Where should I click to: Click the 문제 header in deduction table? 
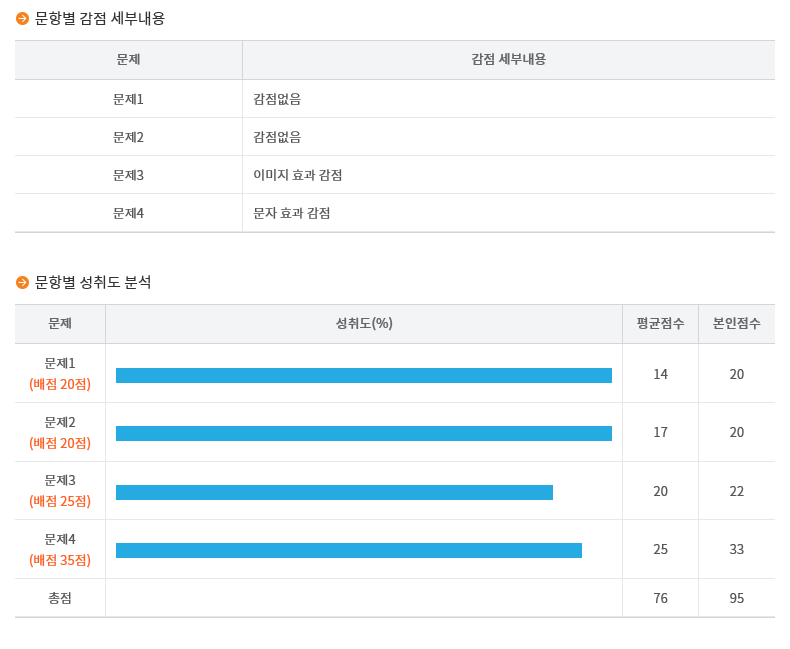pyautogui.click(x=128, y=59)
